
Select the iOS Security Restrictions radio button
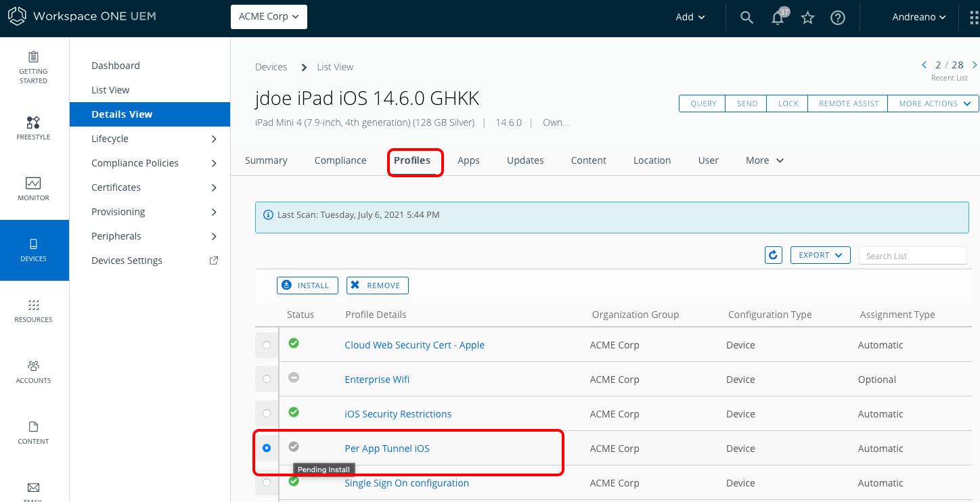click(267, 413)
